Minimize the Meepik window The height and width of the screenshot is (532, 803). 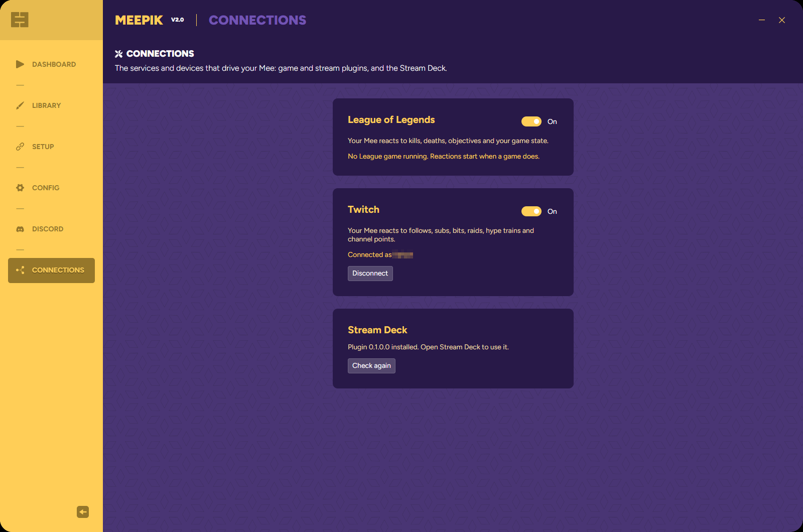coord(762,20)
